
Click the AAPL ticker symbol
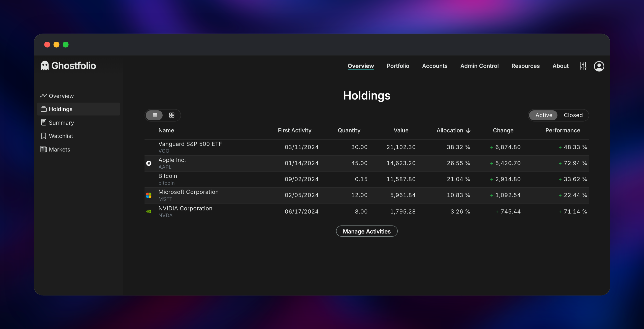pos(165,167)
